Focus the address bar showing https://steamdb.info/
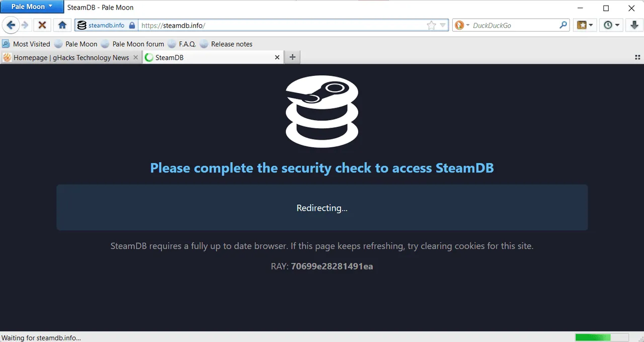The image size is (644, 342). pos(282,25)
